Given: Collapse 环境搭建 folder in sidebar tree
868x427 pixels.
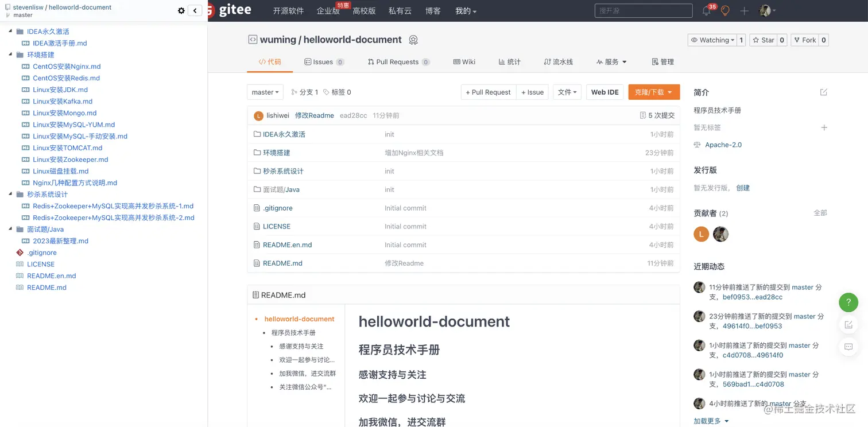Looking at the screenshot, I should (x=11, y=55).
